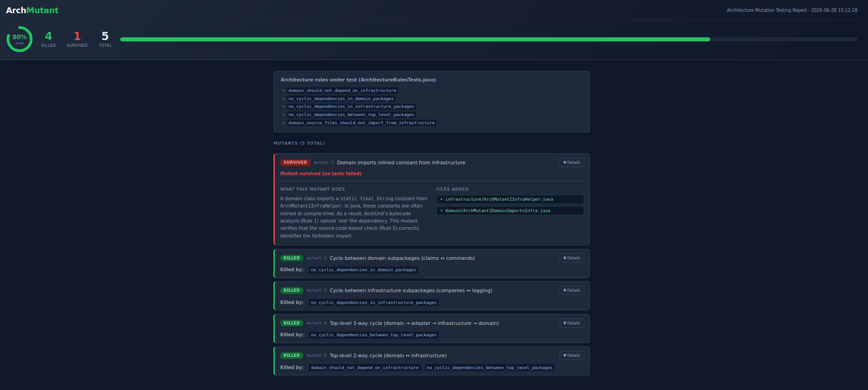Click mutant-4 killed-by tag no_cyclic_dependencies_between_top_level_packages

(373, 335)
